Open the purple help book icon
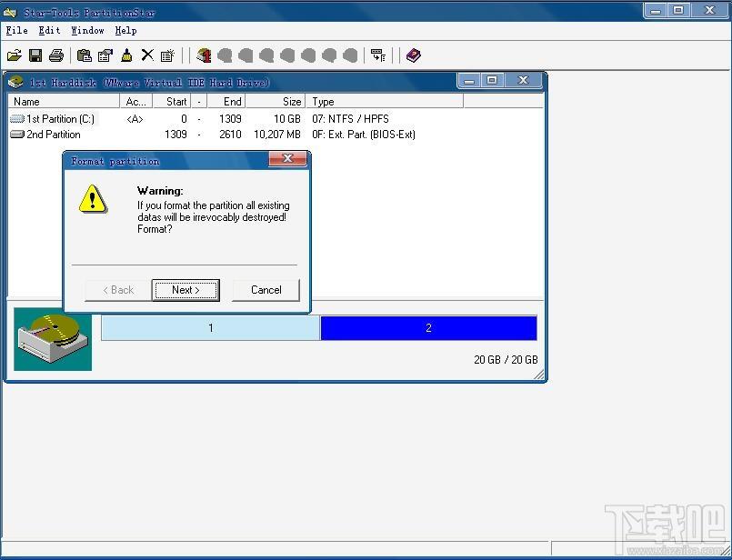Viewport: 732px width, 560px height. (414, 55)
